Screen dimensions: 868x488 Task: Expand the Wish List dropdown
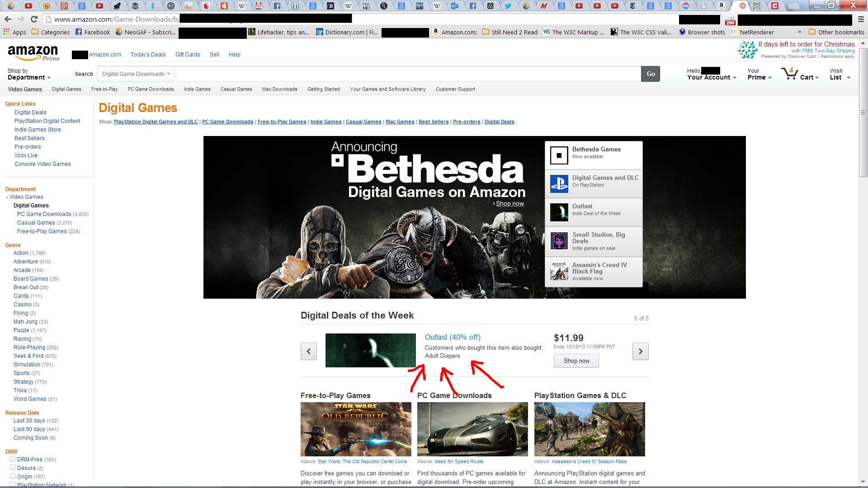point(840,74)
